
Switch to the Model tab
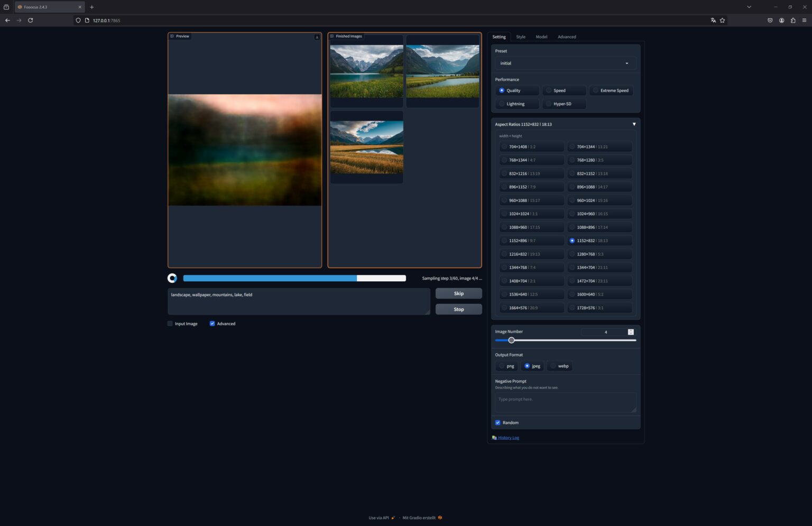click(x=541, y=37)
